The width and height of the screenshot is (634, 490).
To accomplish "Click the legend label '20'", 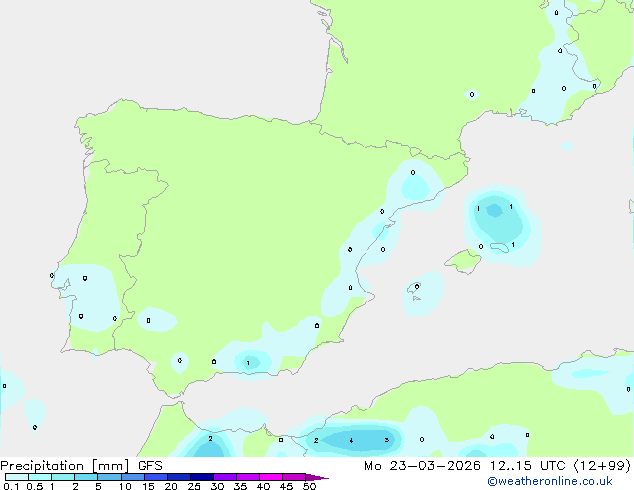I will pyautogui.click(x=171, y=486).
